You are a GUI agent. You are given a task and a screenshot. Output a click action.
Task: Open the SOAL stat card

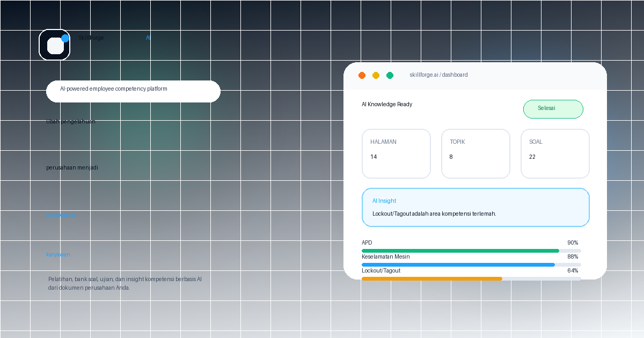[x=555, y=153]
